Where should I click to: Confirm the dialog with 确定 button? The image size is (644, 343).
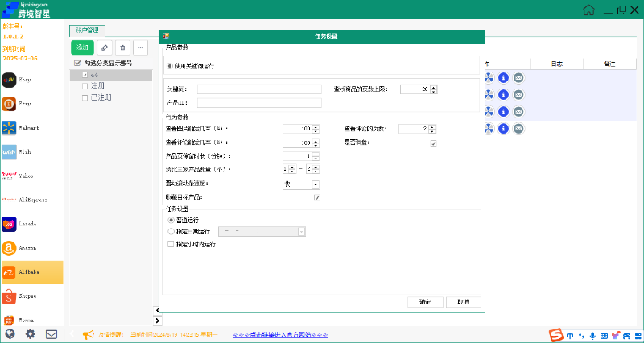tap(425, 302)
